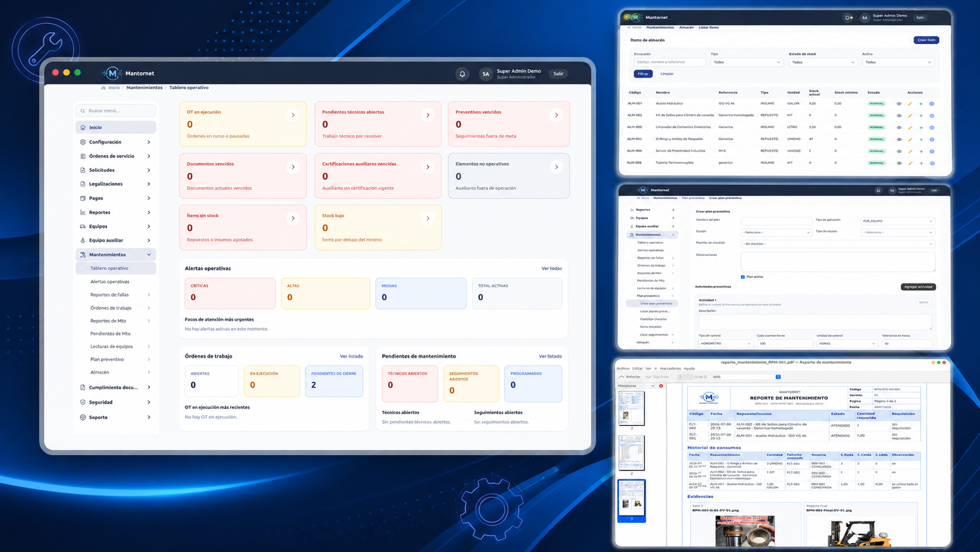View item ALM-001 with eye icon
The height and width of the screenshot is (552, 980).
[899, 104]
